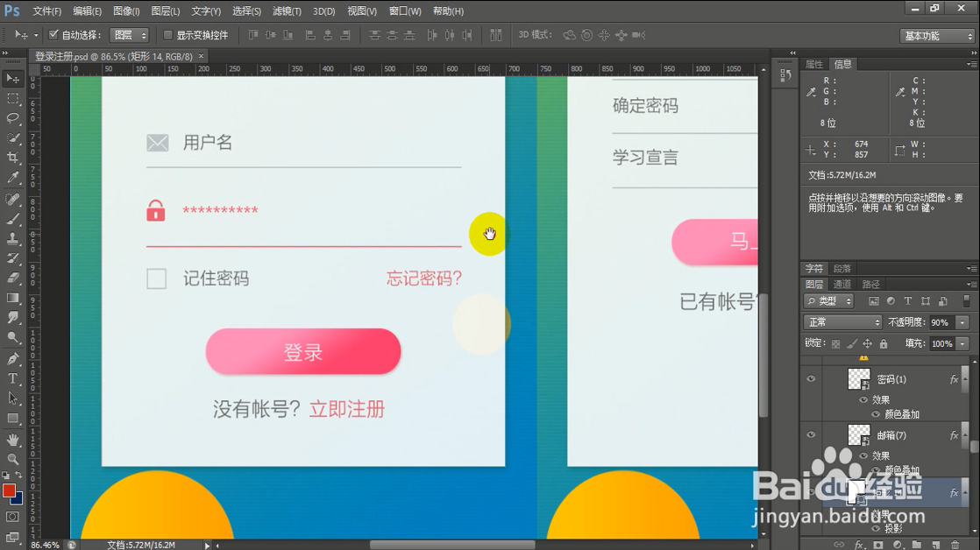Toggle 投影 effect visibility

876,529
